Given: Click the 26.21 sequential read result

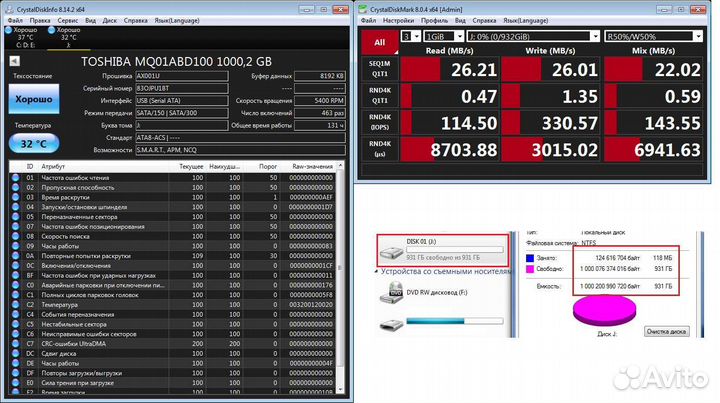Looking at the screenshot, I should (450, 69).
